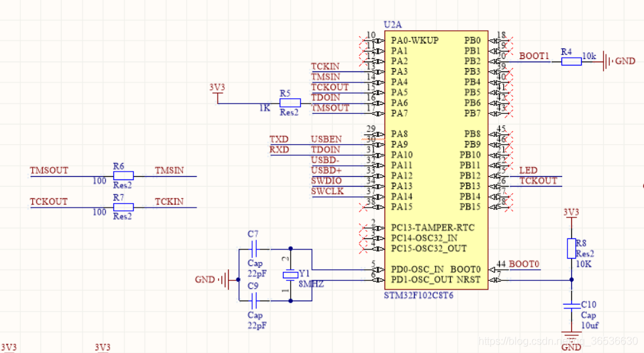
Task: Select the TMSOUT label on PA7
Action: pyautogui.click(x=330, y=108)
